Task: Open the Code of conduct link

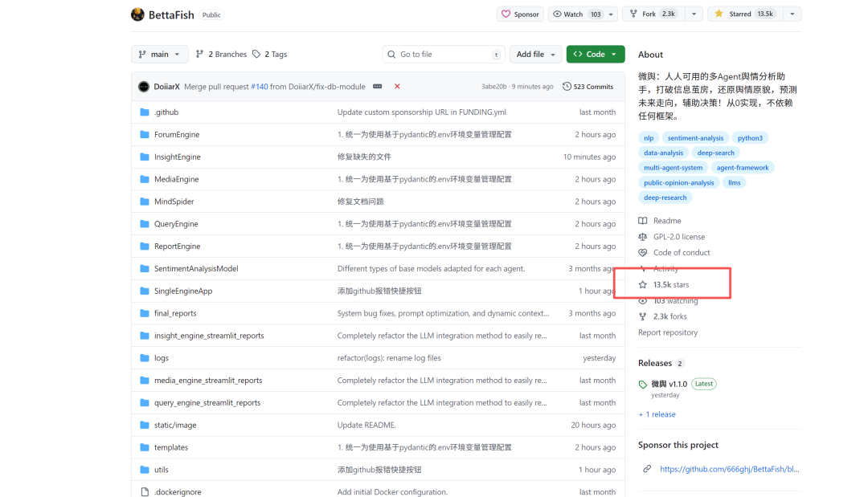Action: pyautogui.click(x=681, y=252)
